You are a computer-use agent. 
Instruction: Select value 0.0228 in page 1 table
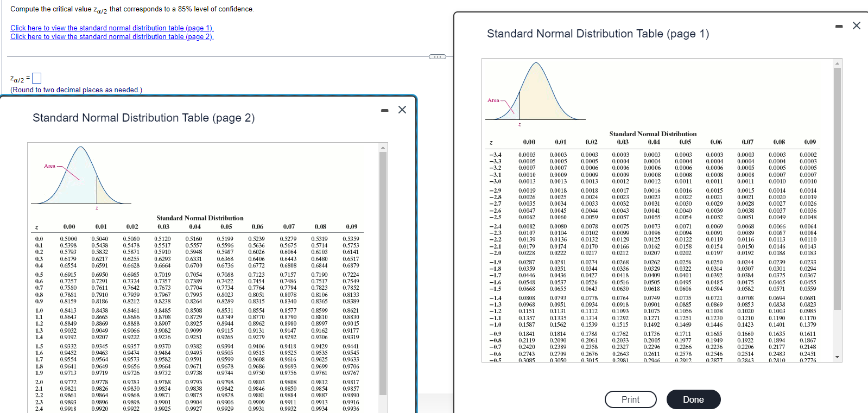click(x=527, y=253)
